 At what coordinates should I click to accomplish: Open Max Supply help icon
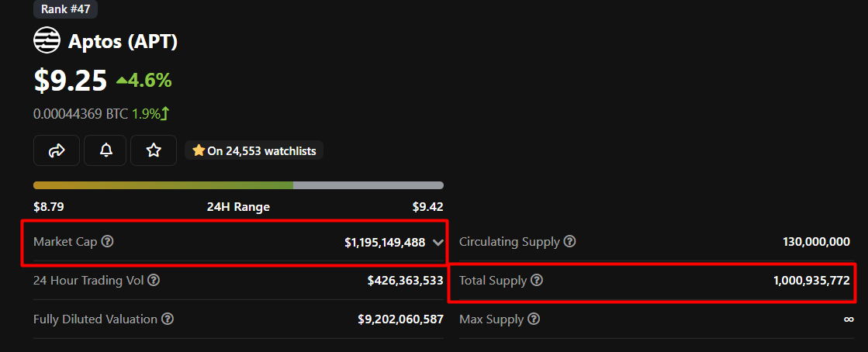click(534, 319)
